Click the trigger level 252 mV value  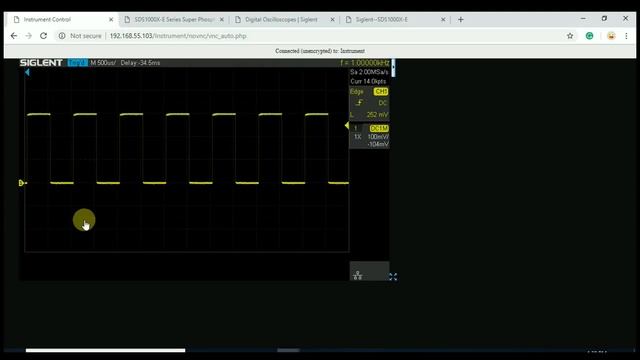(x=377, y=115)
